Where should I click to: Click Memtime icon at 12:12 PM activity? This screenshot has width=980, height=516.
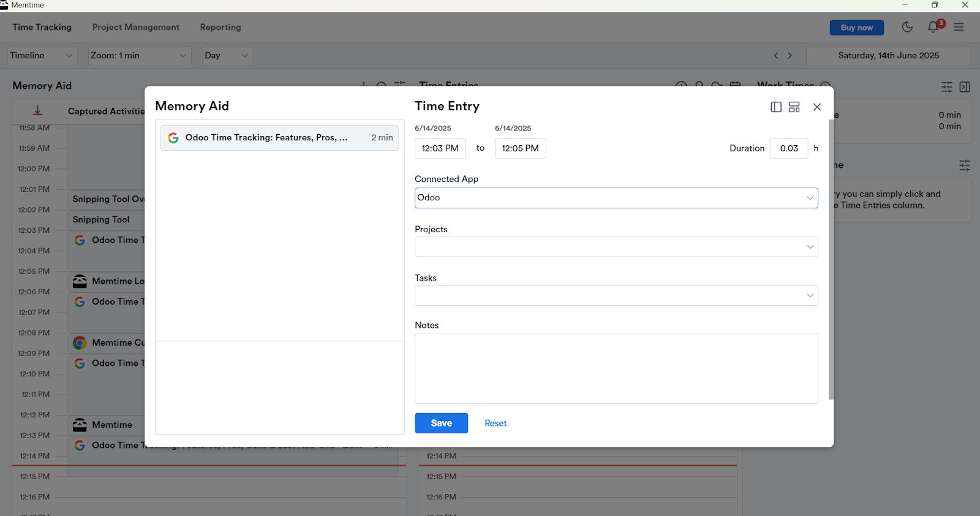coord(80,425)
